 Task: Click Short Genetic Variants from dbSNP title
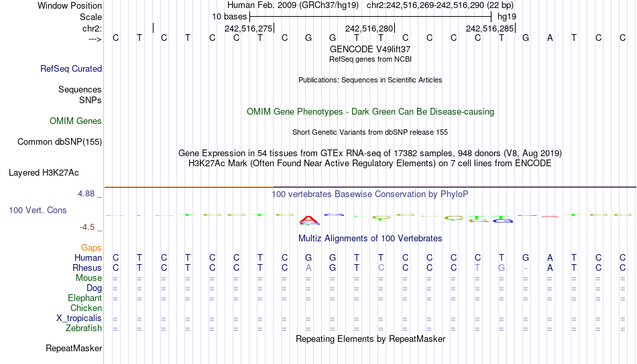(x=370, y=133)
